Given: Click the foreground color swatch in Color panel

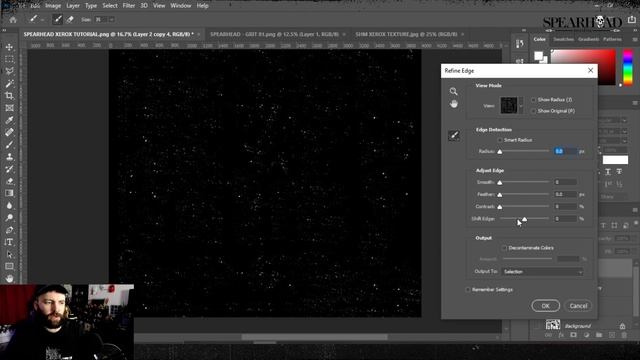Looking at the screenshot, I should coord(539,56).
